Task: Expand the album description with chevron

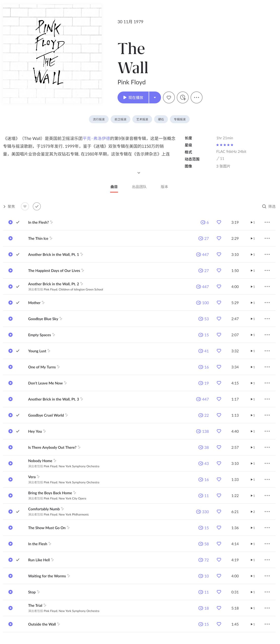Action: click(x=139, y=173)
